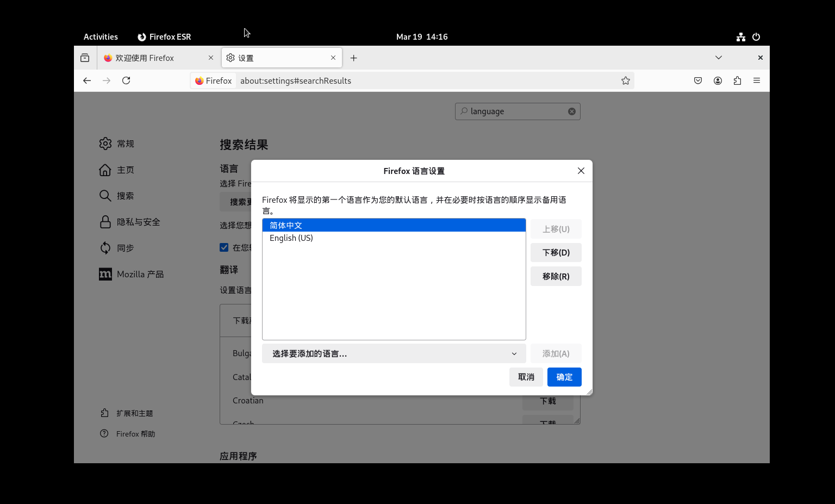This screenshot has width=835, height=504.
Task: Select 简体中文 in the language list
Action: click(286, 225)
